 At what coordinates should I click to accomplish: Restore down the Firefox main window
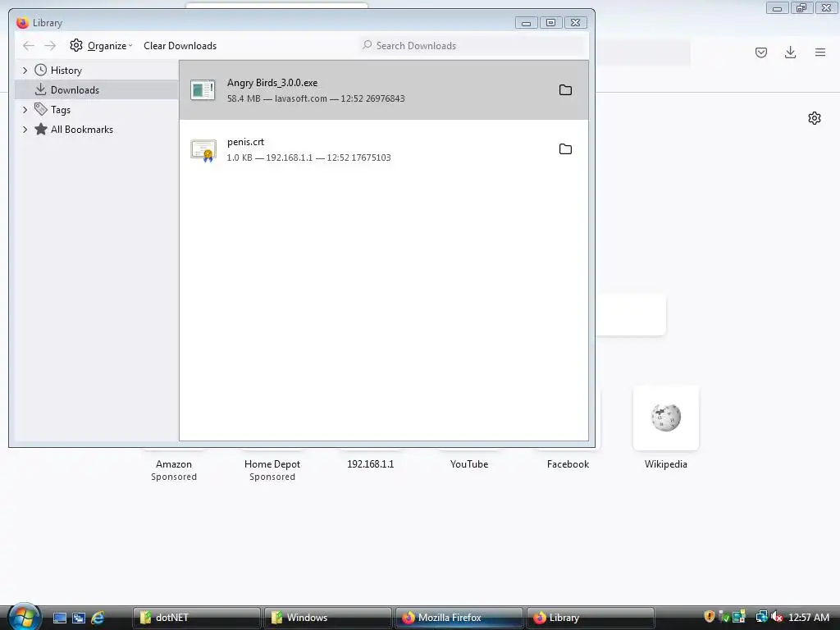click(x=801, y=7)
